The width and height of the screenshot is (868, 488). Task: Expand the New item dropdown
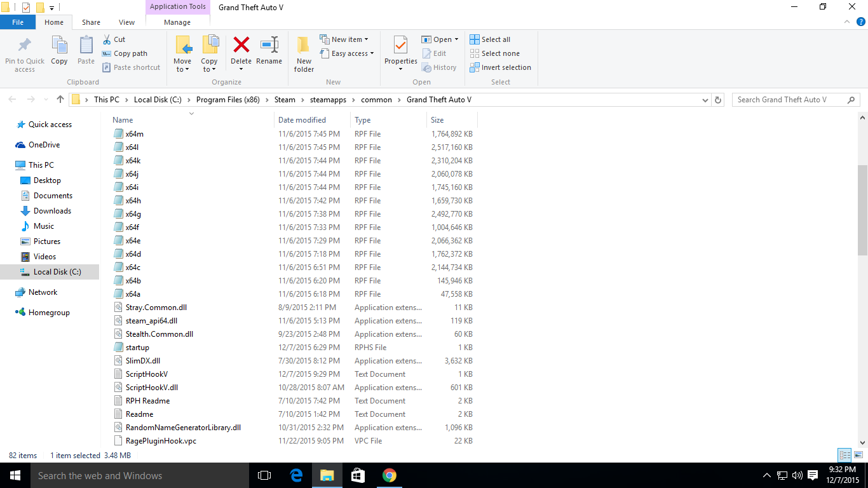pos(366,39)
